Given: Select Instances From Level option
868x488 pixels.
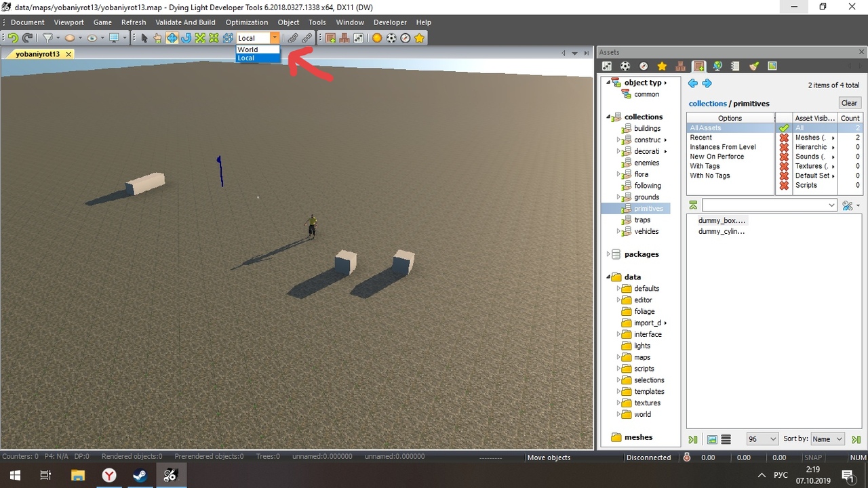Looking at the screenshot, I should click(730, 147).
